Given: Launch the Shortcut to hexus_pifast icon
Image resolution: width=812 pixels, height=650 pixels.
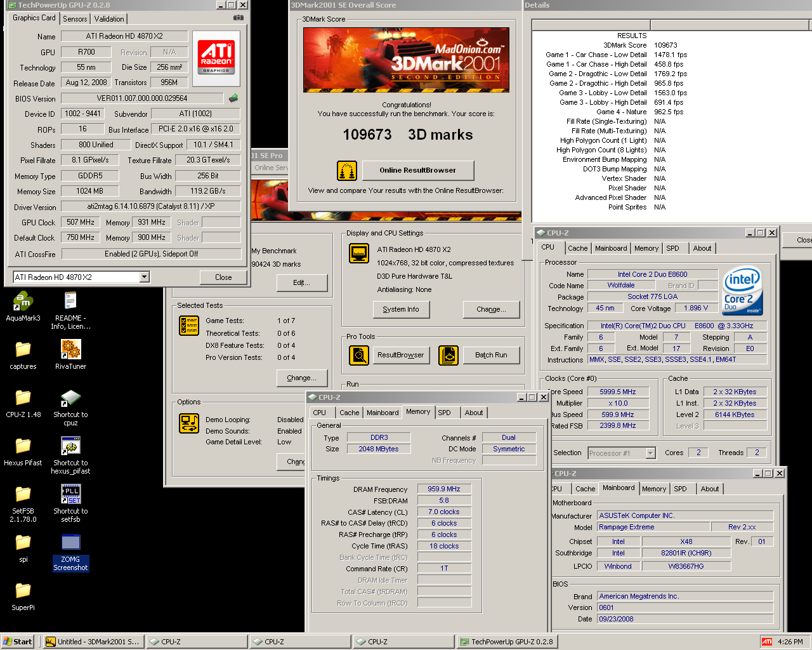Looking at the screenshot, I should (x=70, y=456).
